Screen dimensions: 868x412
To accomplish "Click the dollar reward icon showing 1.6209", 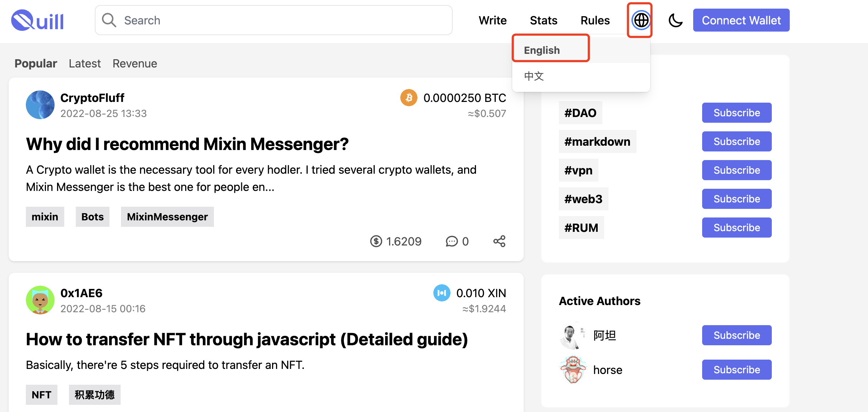I will 376,241.
